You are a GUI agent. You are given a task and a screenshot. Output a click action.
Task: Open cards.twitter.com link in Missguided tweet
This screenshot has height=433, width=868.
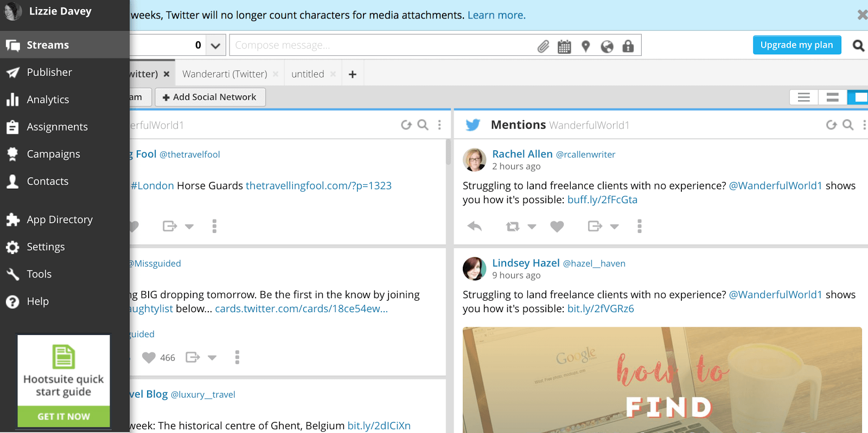(x=301, y=309)
